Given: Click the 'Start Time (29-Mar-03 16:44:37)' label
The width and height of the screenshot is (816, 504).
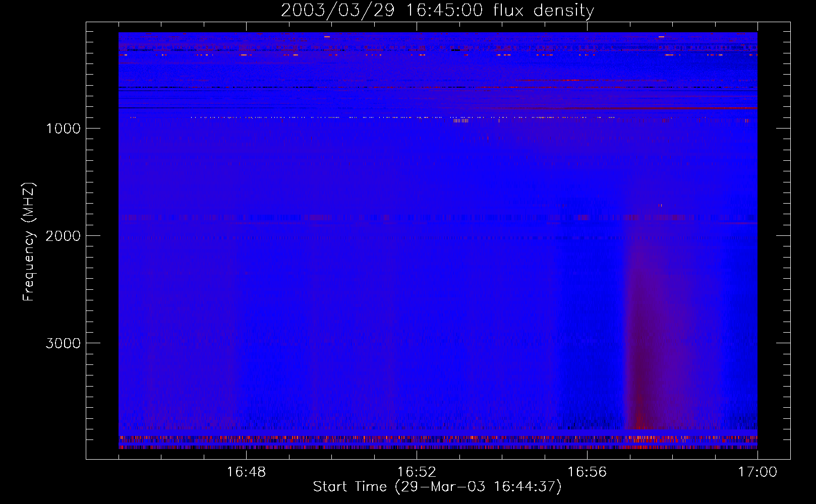Looking at the screenshot, I should [x=437, y=487].
